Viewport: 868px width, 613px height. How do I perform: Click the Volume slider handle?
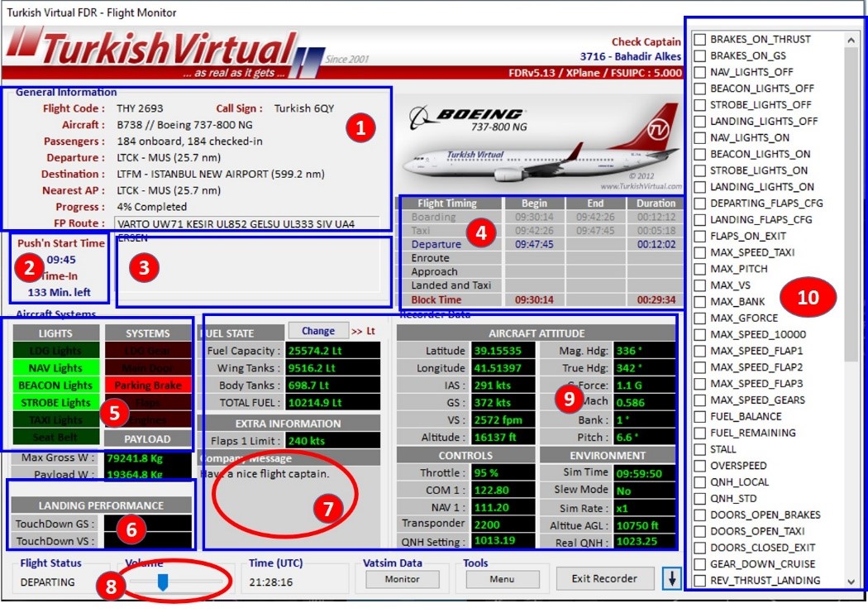coord(163,582)
